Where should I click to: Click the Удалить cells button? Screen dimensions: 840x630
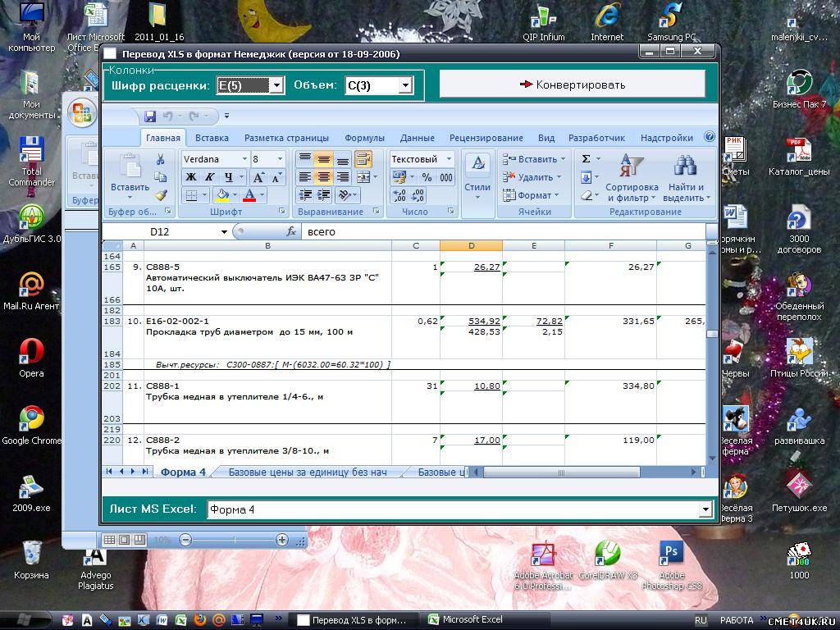coord(534,177)
